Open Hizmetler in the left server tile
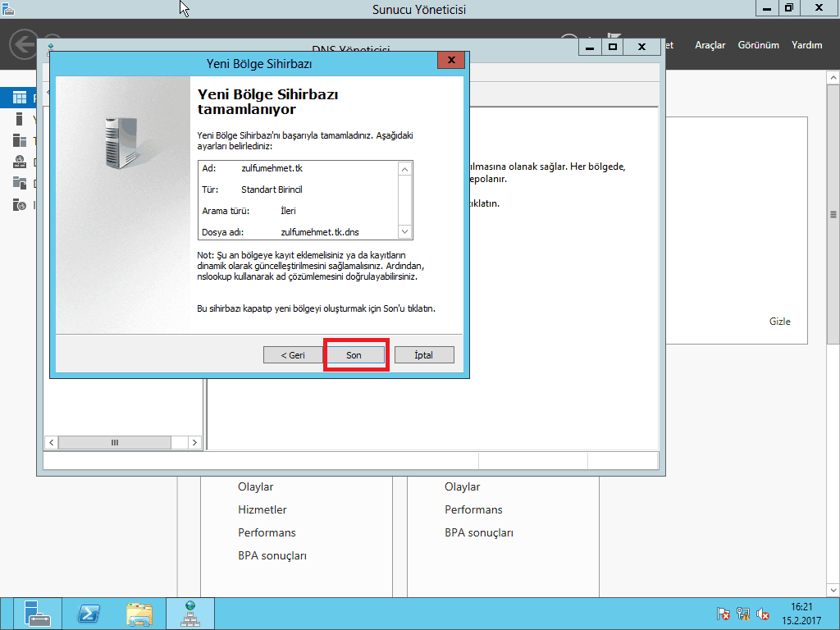Screen dimensions: 840x630 click(x=262, y=509)
